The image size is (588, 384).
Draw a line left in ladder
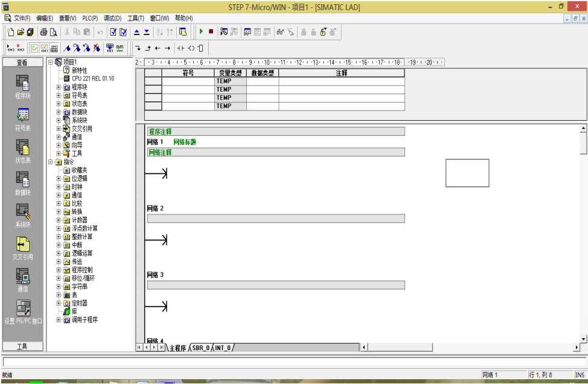158,48
